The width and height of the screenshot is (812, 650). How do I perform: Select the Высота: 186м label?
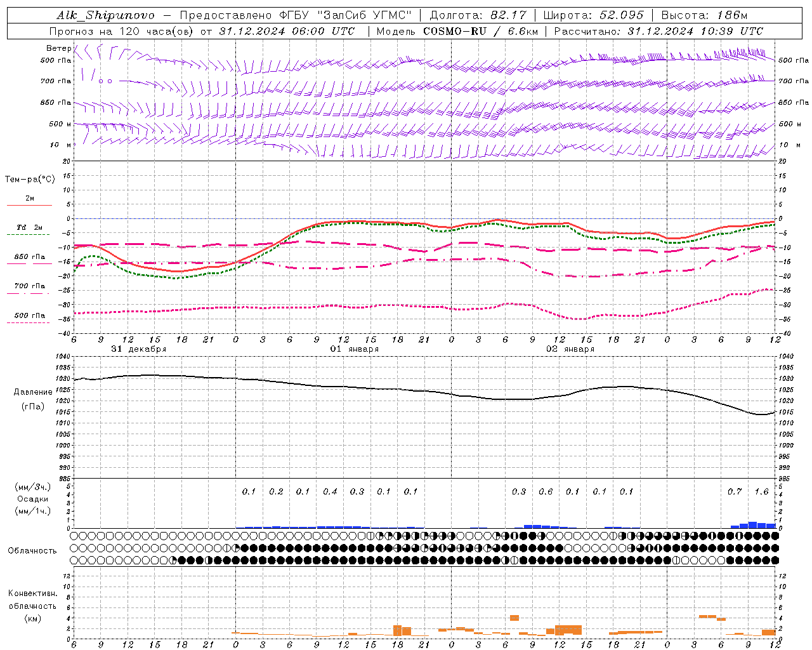click(x=704, y=15)
